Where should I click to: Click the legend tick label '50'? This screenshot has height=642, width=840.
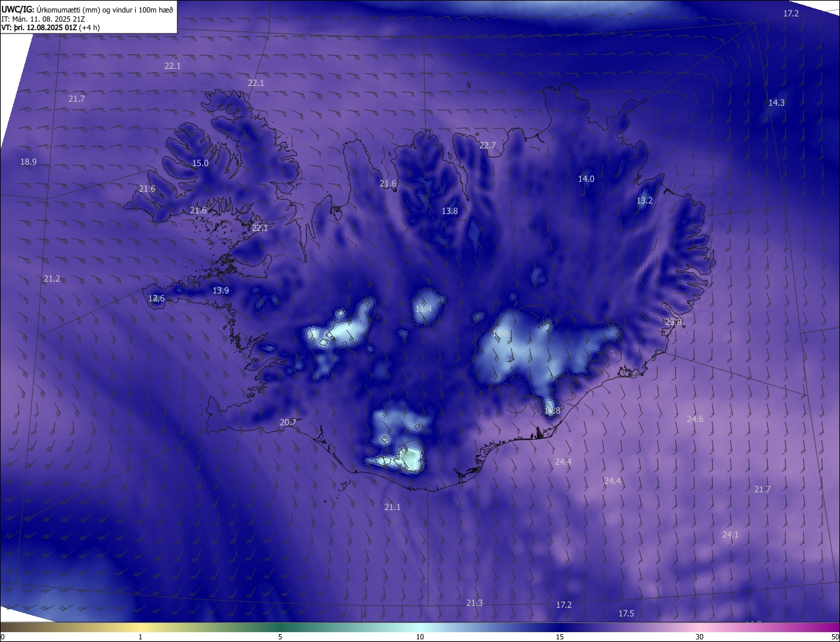[835, 637]
